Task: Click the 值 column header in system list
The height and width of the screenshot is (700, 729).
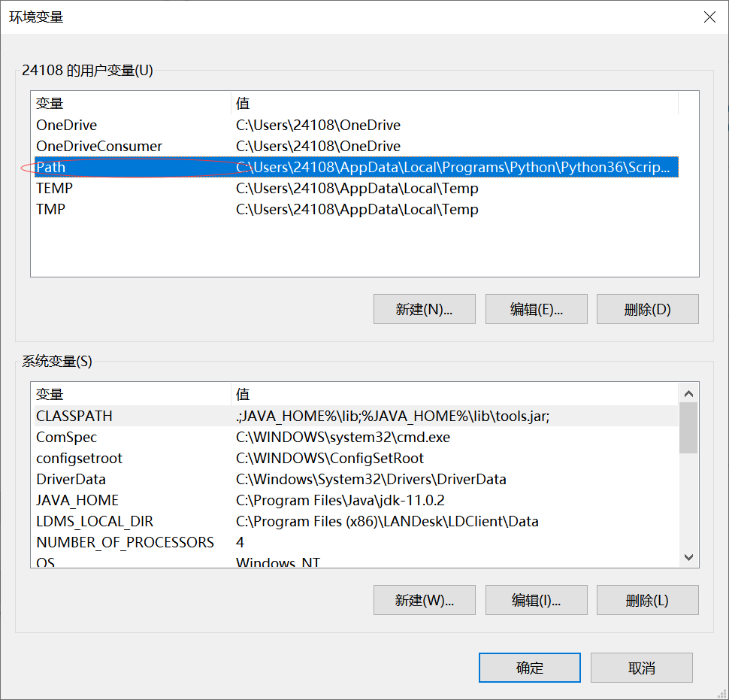Action: (455, 395)
